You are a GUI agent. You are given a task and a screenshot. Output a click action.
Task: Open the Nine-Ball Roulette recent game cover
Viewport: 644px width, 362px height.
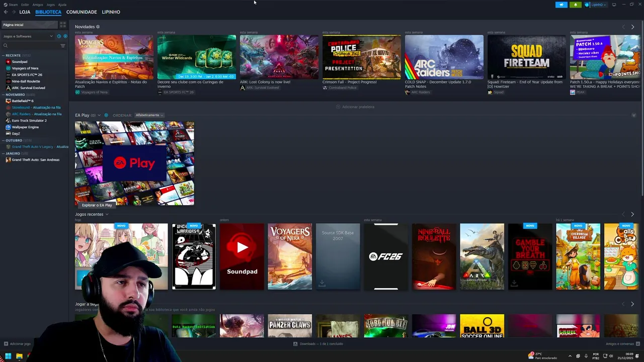click(434, 256)
